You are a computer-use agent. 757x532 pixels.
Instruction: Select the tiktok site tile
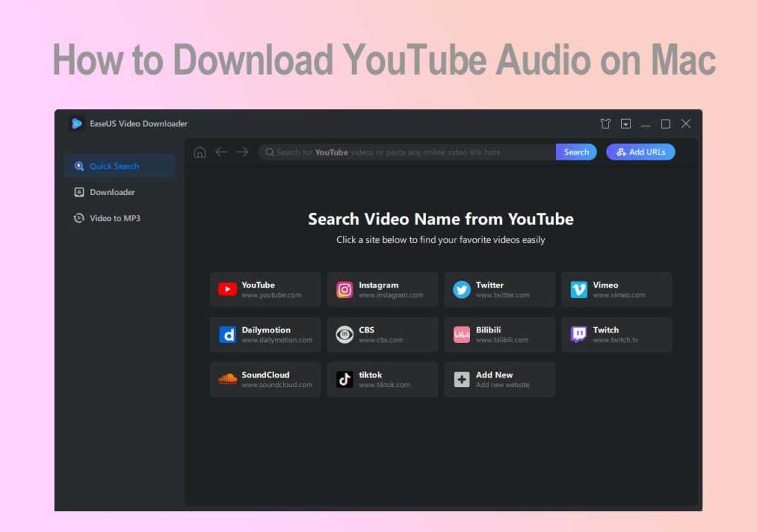tap(382, 380)
